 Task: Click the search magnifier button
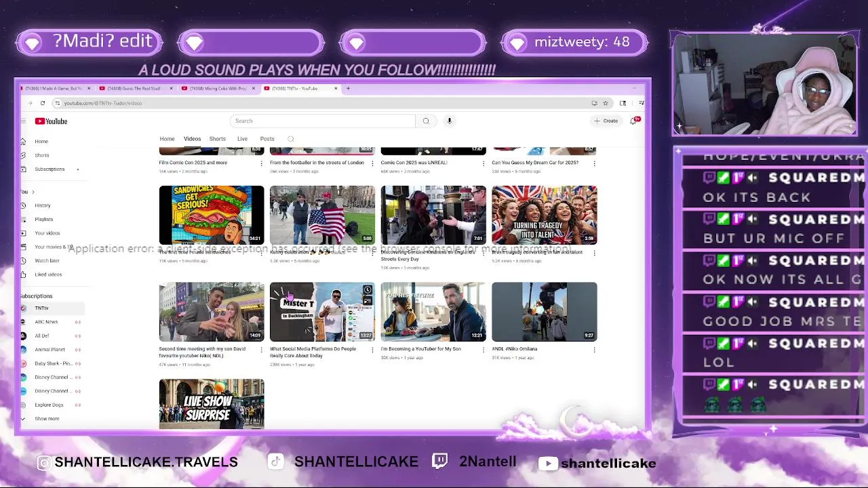coord(426,121)
